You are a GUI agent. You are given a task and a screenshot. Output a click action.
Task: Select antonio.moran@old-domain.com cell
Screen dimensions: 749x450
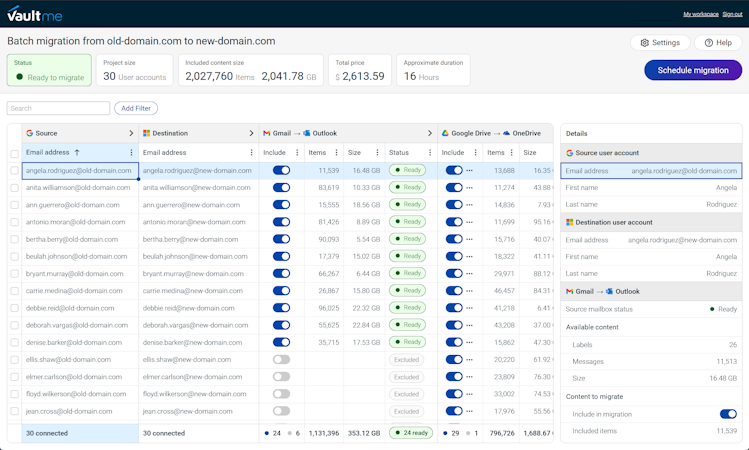pos(80,222)
